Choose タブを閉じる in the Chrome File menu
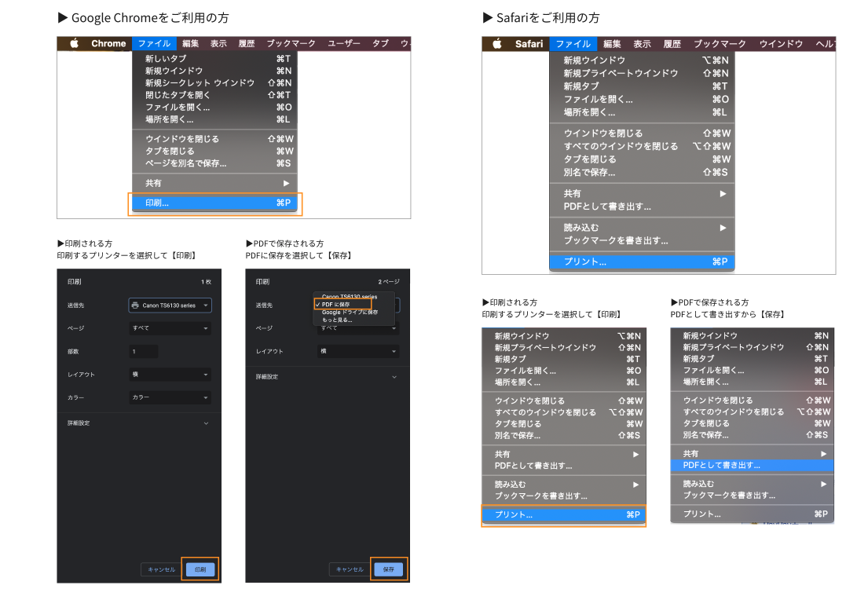The height and width of the screenshot is (600, 868). [x=214, y=151]
